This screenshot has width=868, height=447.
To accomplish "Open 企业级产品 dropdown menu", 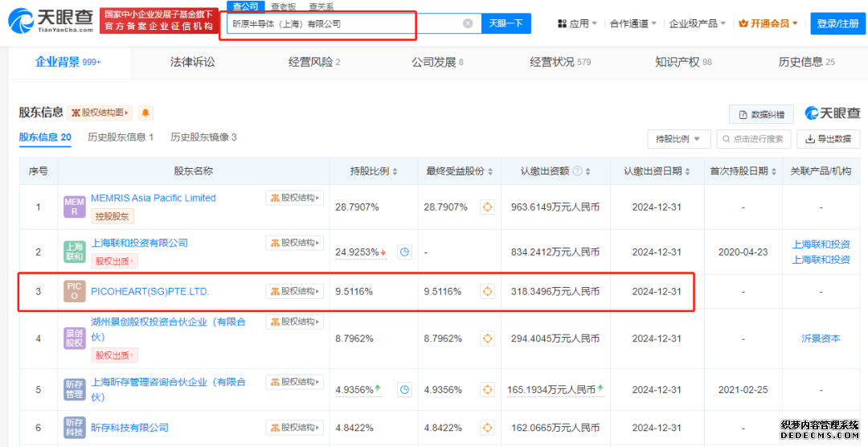I will [697, 24].
